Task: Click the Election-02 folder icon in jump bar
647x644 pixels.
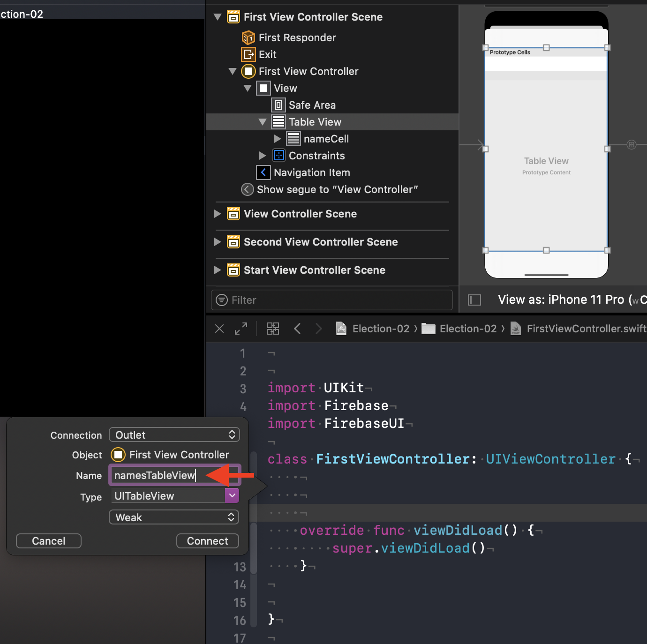Action: click(x=429, y=329)
